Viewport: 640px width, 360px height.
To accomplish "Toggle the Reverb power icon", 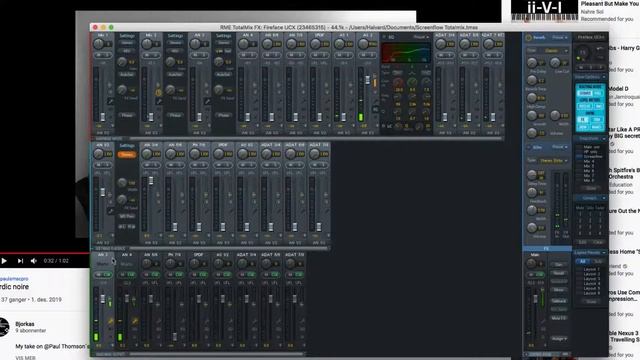I will [529, 38].
